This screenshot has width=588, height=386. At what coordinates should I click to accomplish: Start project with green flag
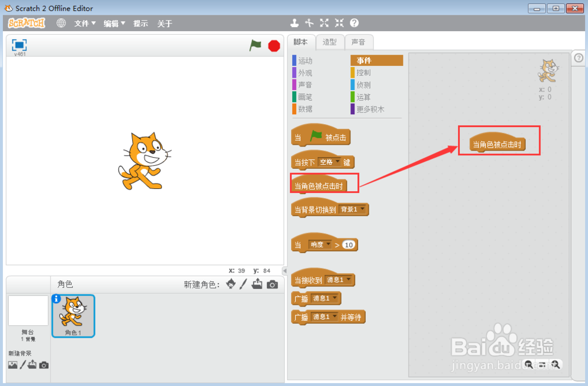[x=255, y=46]
